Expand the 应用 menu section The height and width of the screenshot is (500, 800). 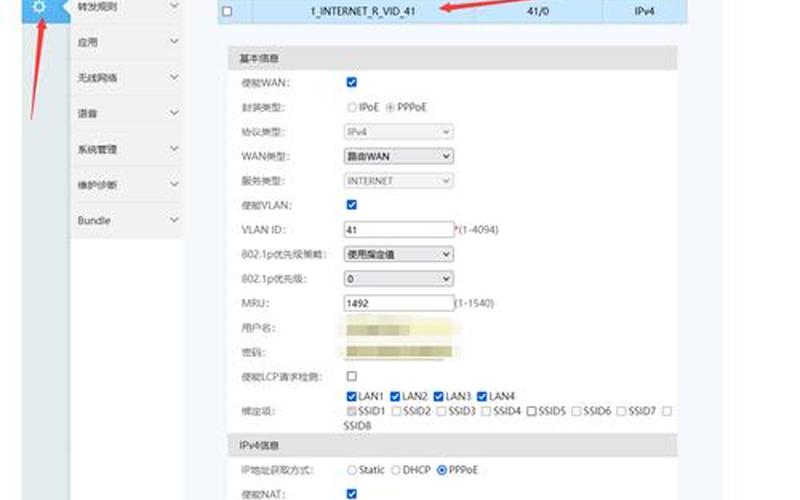(x=127, y=42)
